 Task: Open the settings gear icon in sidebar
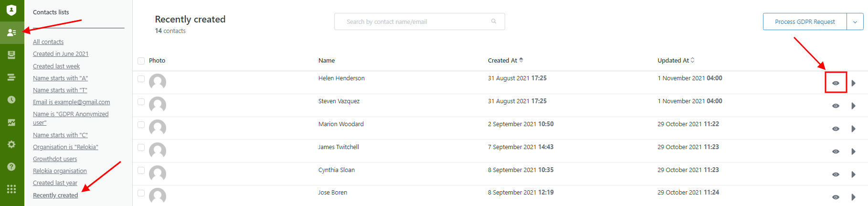point(11,144)
